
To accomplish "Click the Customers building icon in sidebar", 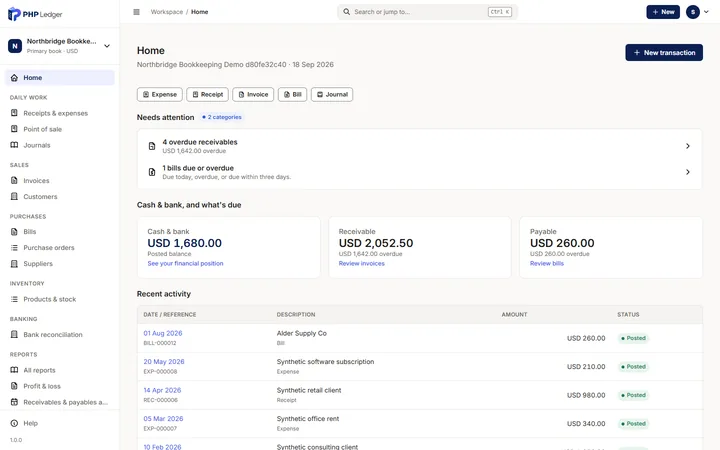I will tap(14, 197).
